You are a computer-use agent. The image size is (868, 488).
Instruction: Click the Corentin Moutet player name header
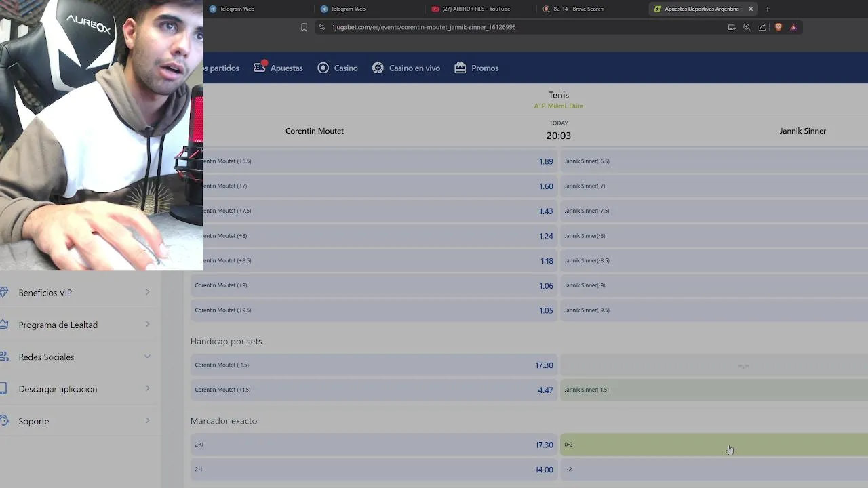pyautogui.click(x=315, y=131)
